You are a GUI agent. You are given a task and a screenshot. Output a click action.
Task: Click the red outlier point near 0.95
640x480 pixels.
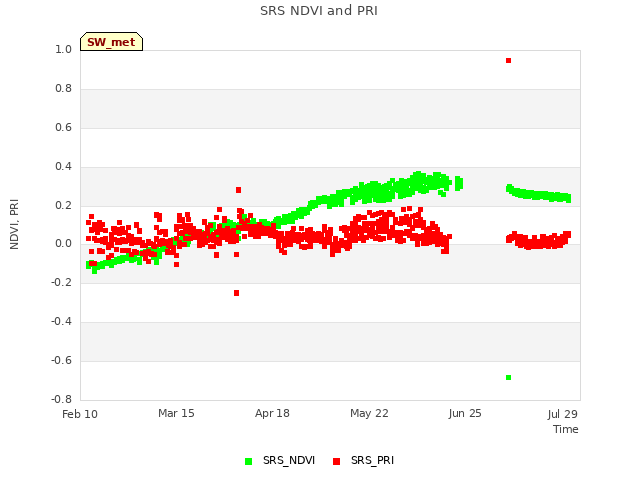508,60
